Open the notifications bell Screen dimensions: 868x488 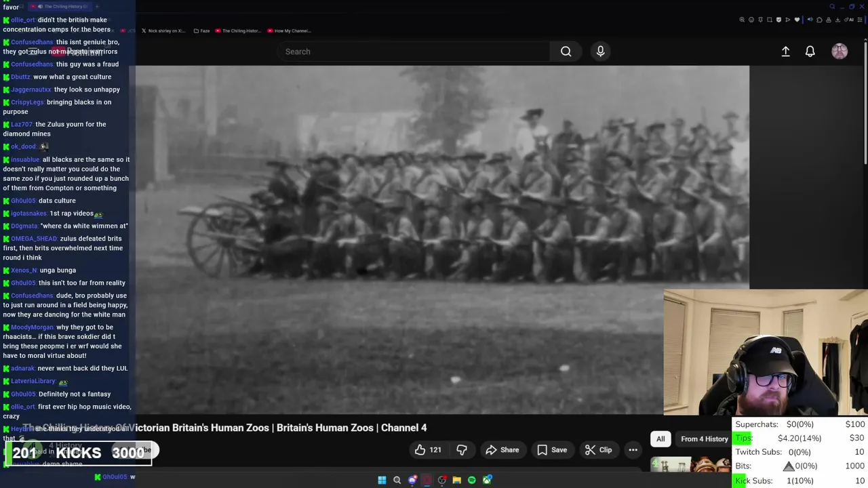[810, 52]
